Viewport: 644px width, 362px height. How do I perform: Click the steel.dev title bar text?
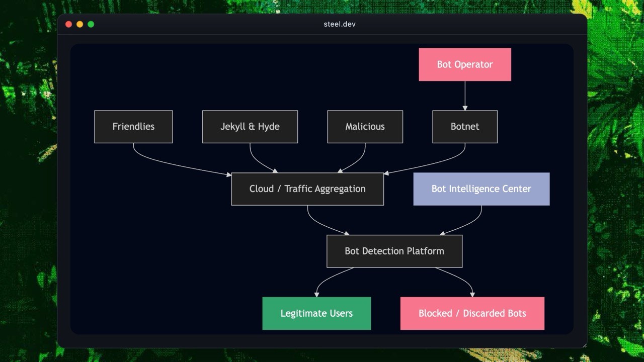(x=340, y=24)
